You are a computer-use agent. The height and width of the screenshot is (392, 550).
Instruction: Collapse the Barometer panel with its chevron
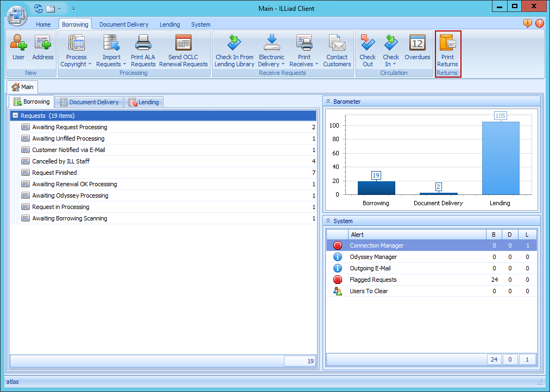(330, 101)
